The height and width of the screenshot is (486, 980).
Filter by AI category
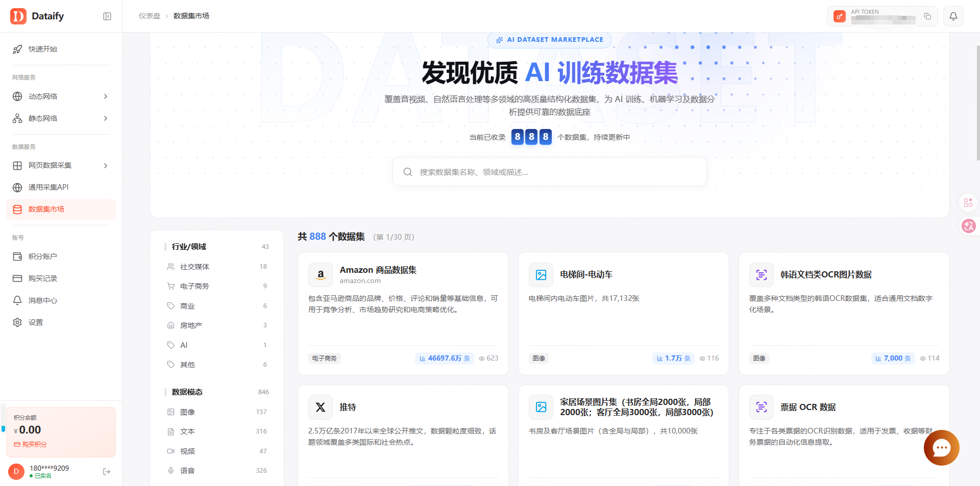pyautogui.click(x=217, y=345)
